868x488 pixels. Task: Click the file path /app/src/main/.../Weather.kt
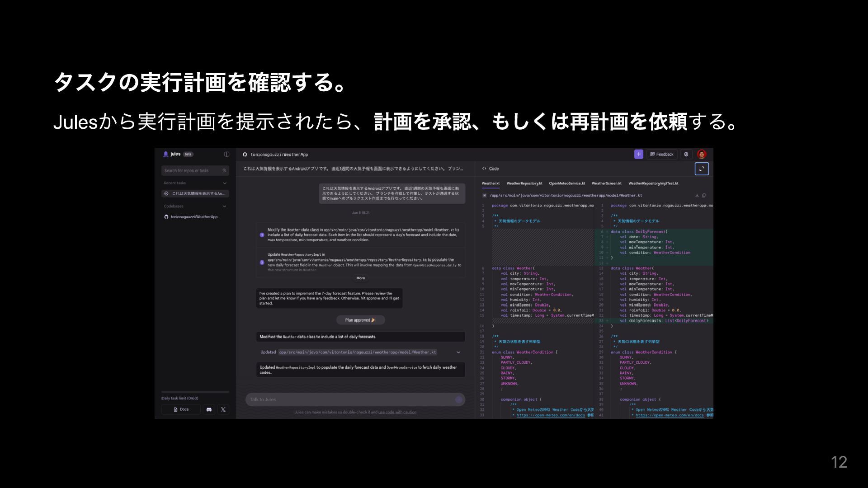click(566, 196)
